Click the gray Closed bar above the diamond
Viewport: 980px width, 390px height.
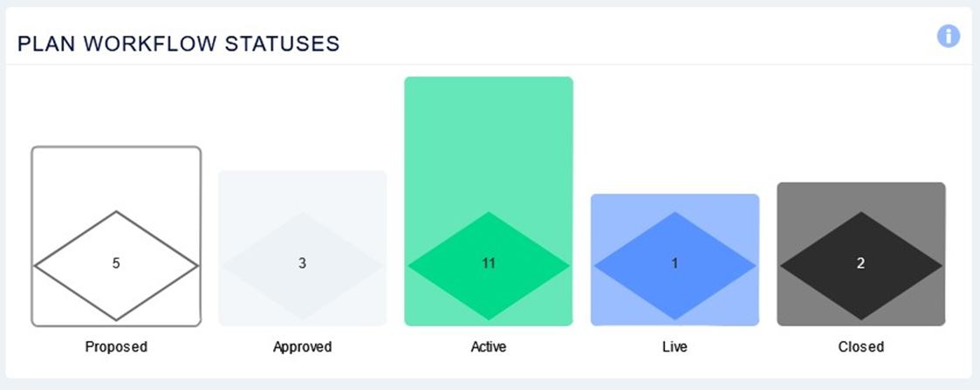pyautogui.click(x=861, y=197)
